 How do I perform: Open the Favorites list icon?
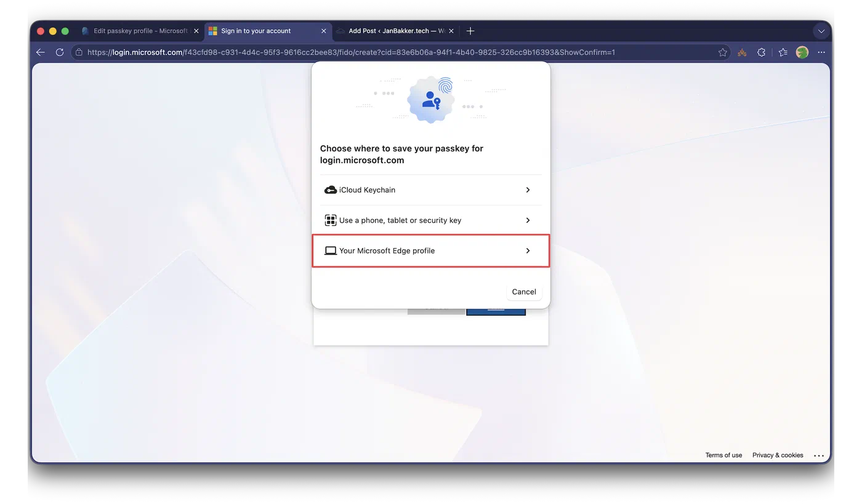tap(783, 52)
